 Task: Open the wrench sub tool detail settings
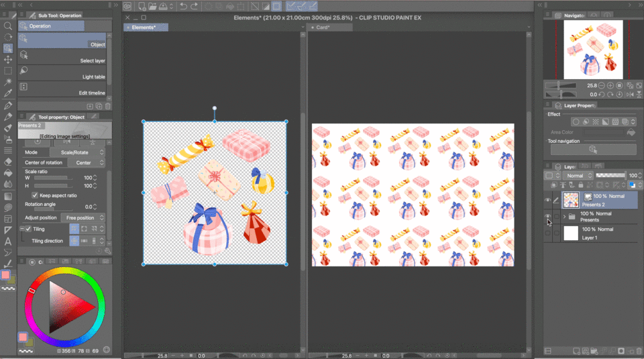107,251
